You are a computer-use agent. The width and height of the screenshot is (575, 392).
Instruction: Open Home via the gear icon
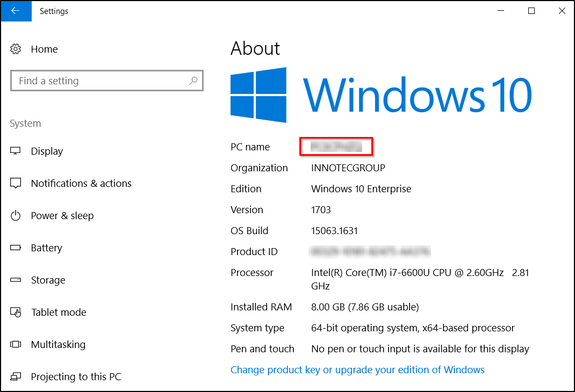(16, 49)
